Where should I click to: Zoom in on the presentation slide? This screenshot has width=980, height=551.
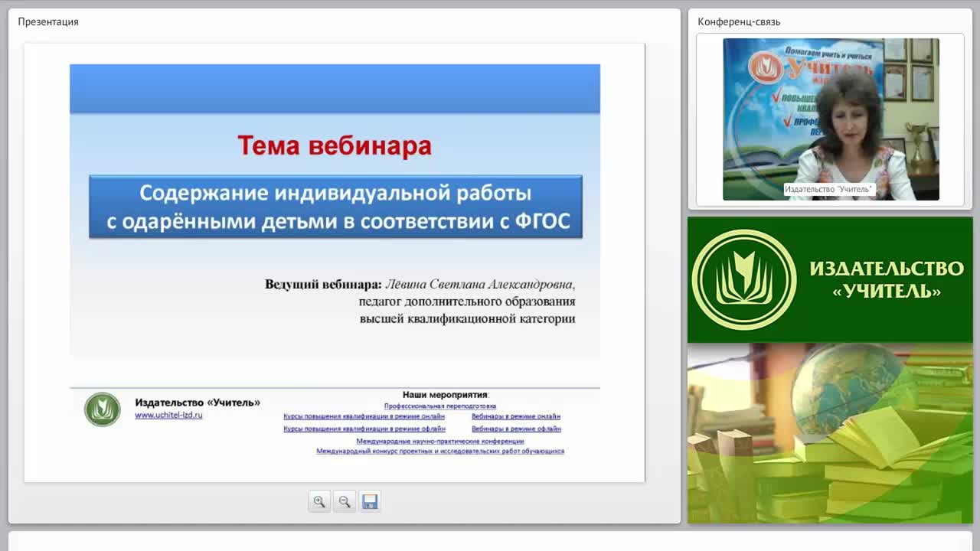(x=319, y=501)
